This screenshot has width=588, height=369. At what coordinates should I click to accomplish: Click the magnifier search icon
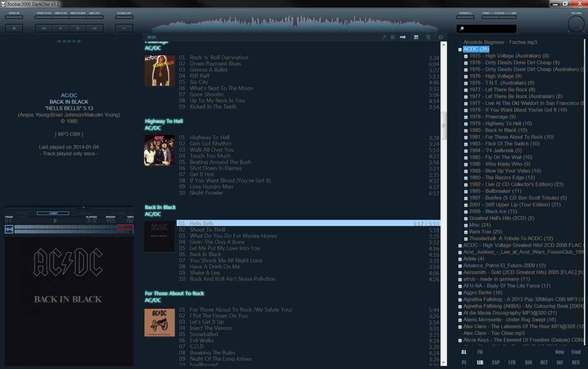(x=462, y=28)
